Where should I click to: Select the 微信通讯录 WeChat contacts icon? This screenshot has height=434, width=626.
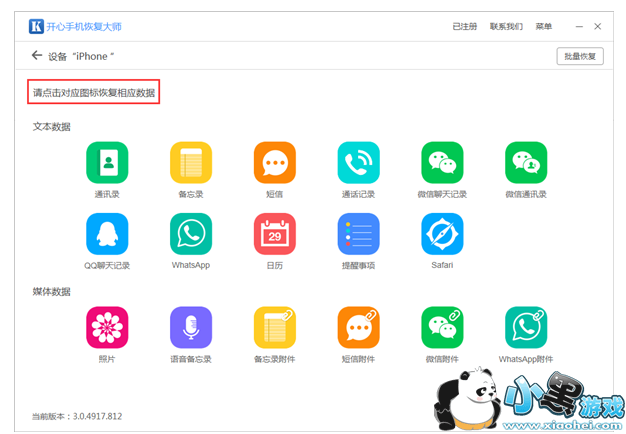[x=526, y=163]
